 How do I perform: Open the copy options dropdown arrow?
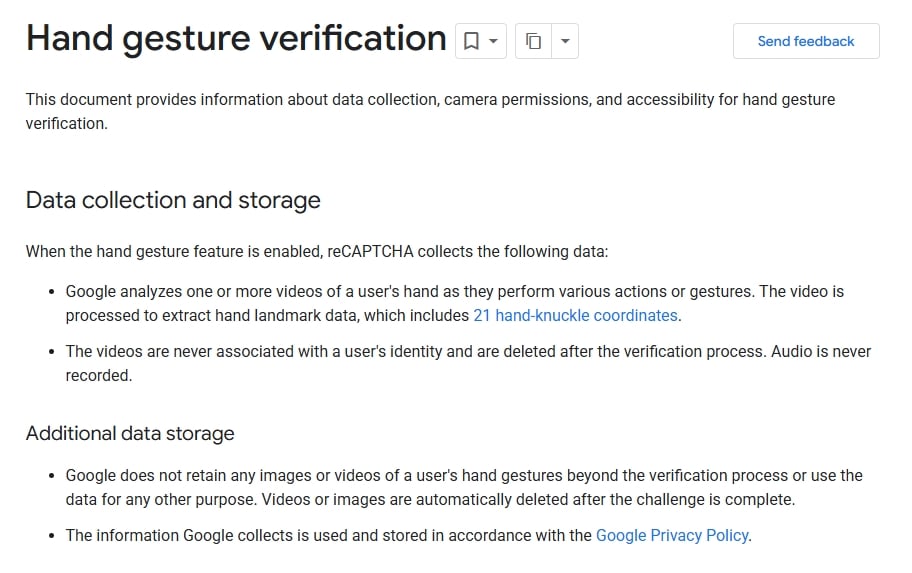(565, 41)
